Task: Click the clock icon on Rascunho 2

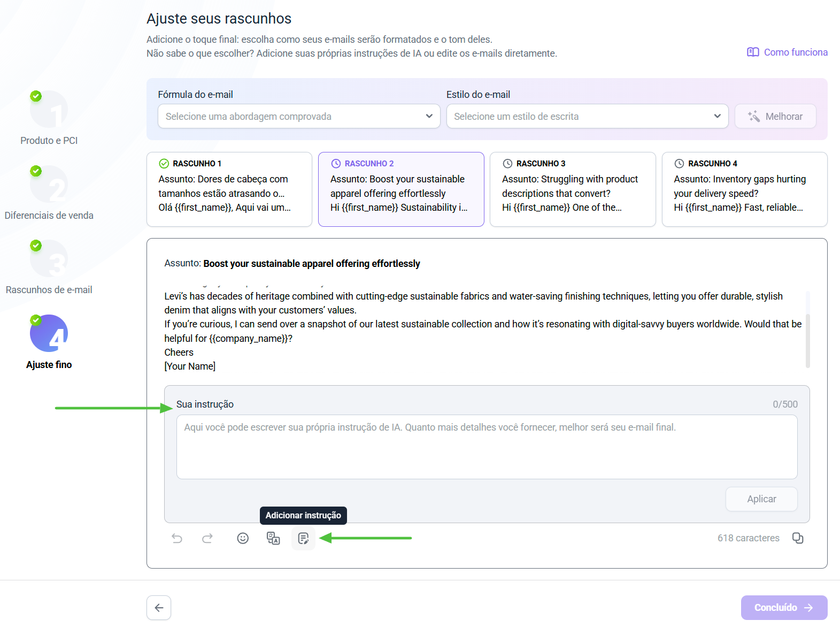Action: (x=336, y=164)
